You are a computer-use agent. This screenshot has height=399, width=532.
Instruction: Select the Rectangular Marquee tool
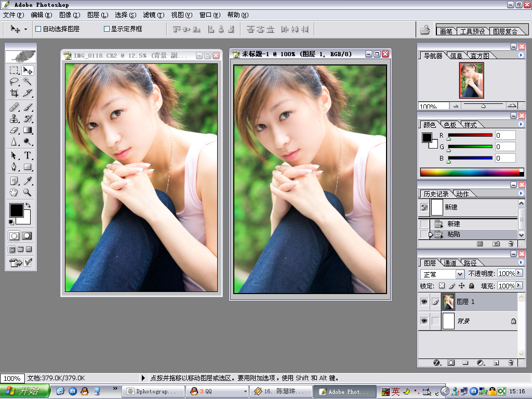click(x=14, y=70)
